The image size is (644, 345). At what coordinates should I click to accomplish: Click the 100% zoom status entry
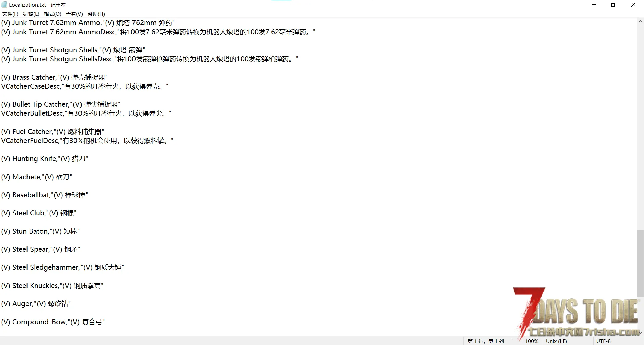click(x=532, y=341)
